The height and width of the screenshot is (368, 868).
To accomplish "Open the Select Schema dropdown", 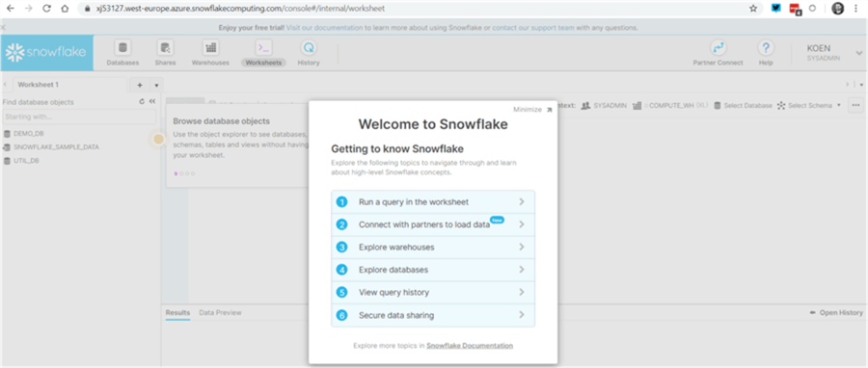I will (x=809, y=105).
